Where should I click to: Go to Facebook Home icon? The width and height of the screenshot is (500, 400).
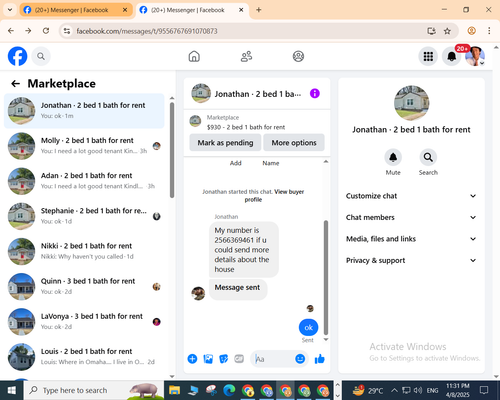(194, 56)
